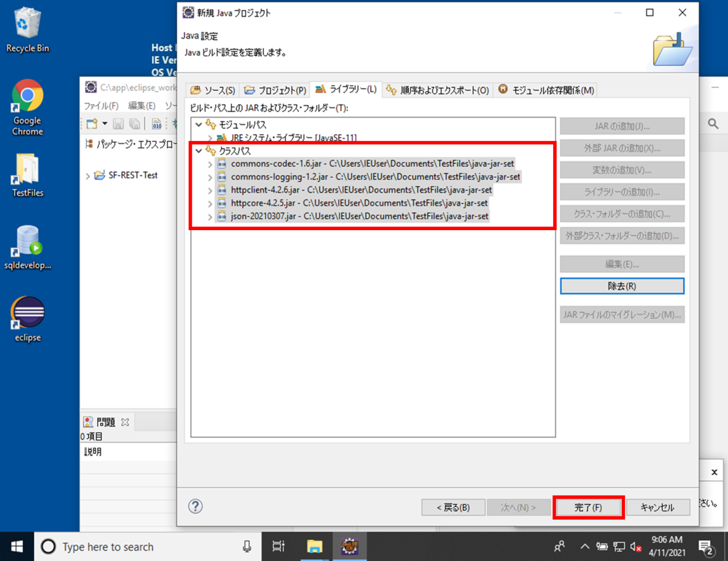
Task: Select the json-20210307.jar row text
Action: coord(360,216)
